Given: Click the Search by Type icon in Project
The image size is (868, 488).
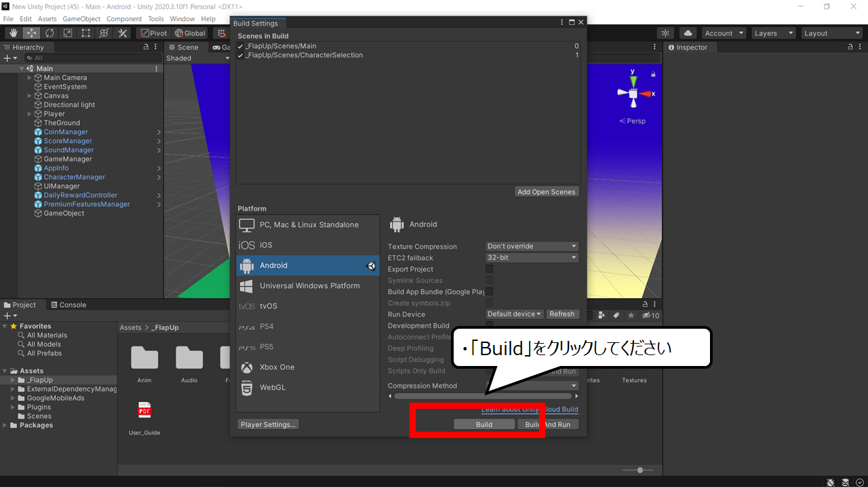Looking at the screenshot, I should (x=601, y=315).
